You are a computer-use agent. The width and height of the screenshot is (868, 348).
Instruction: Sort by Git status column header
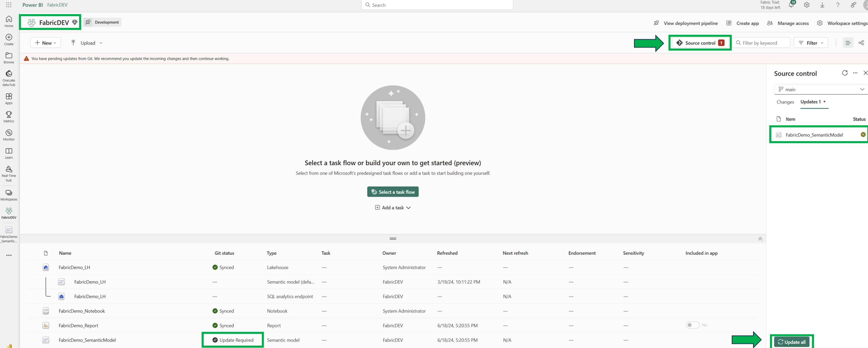point(224,253)
